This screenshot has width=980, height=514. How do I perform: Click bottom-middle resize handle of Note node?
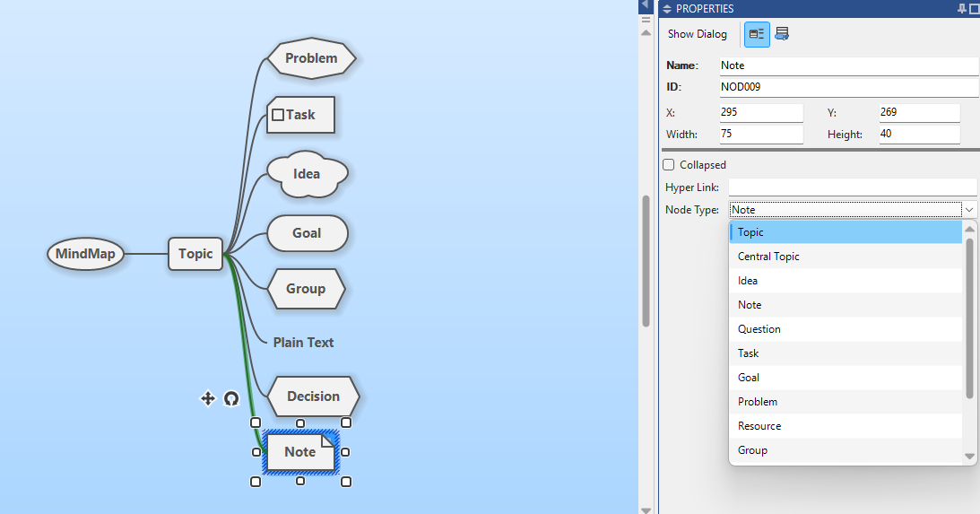tap(300, 481)
